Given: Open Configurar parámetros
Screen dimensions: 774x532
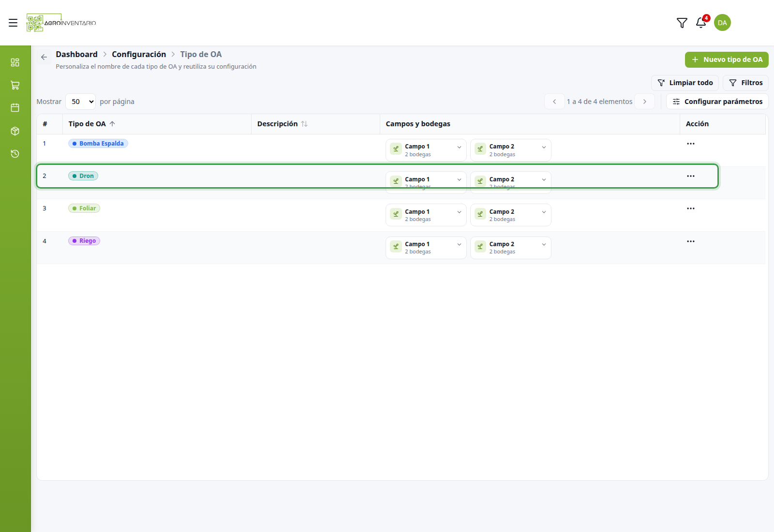Looking at the screenshot, I should [x=717, y=102].
